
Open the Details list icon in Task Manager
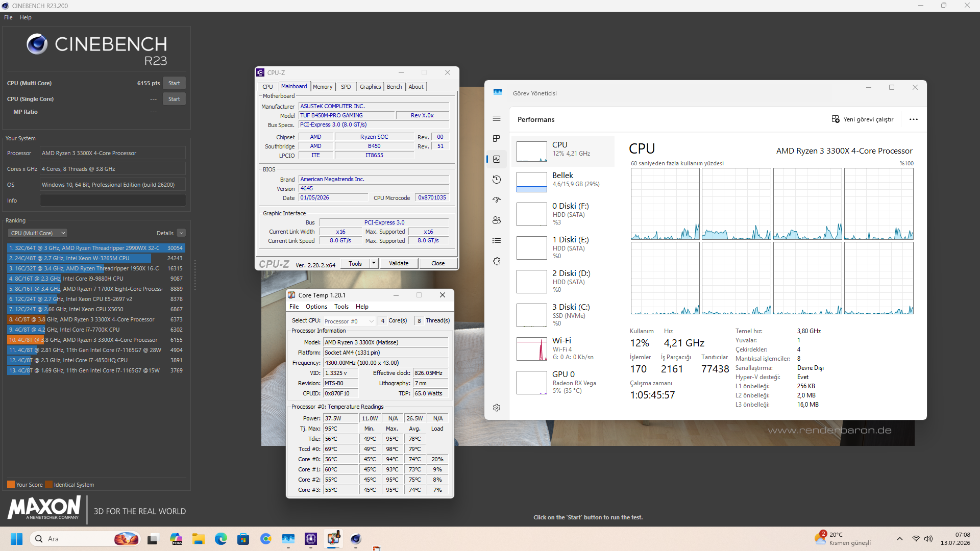point(497,241)
